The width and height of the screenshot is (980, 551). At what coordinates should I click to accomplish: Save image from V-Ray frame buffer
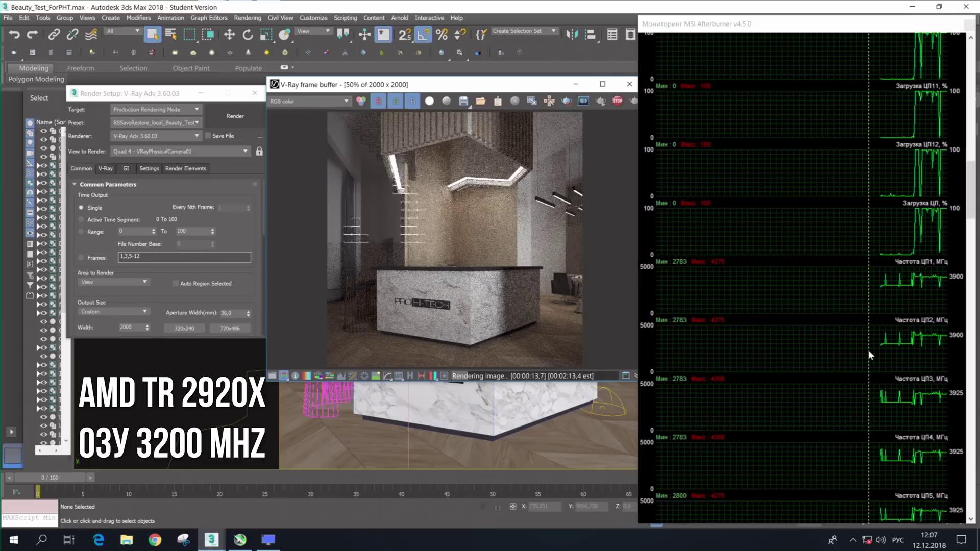[463, 101]
